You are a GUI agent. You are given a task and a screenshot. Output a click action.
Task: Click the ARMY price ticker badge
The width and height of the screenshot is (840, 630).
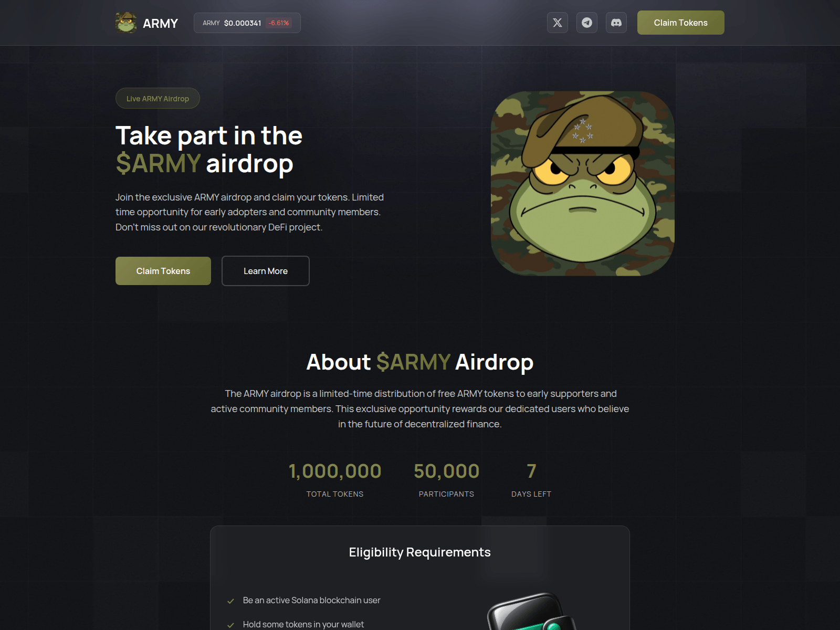coord(247,23)
